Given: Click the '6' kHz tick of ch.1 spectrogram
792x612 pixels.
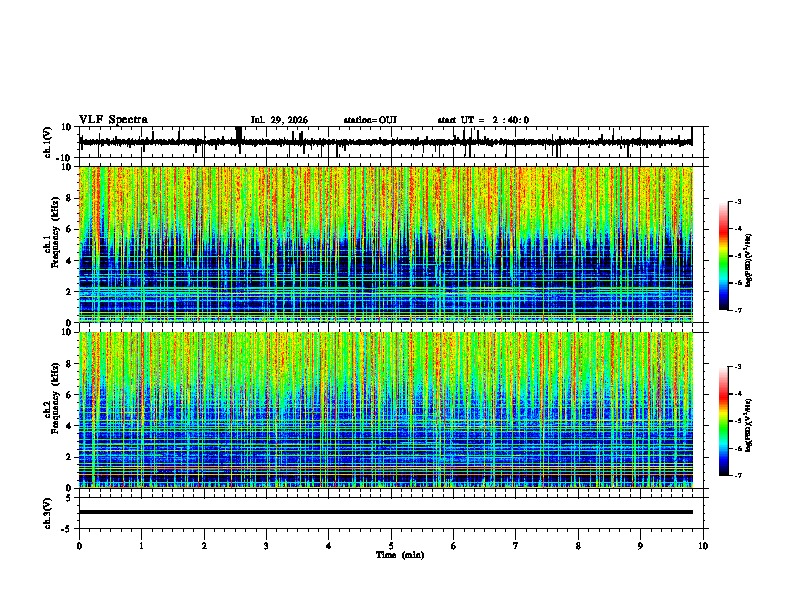Looking at the screenshot, I should click(69, 229).
